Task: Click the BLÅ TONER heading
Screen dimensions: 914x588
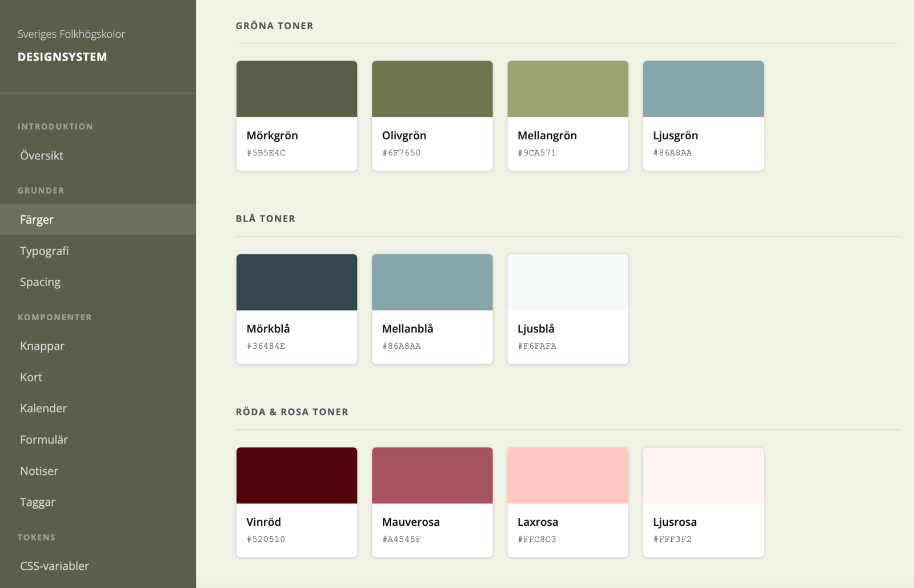Action: (266, 219)
